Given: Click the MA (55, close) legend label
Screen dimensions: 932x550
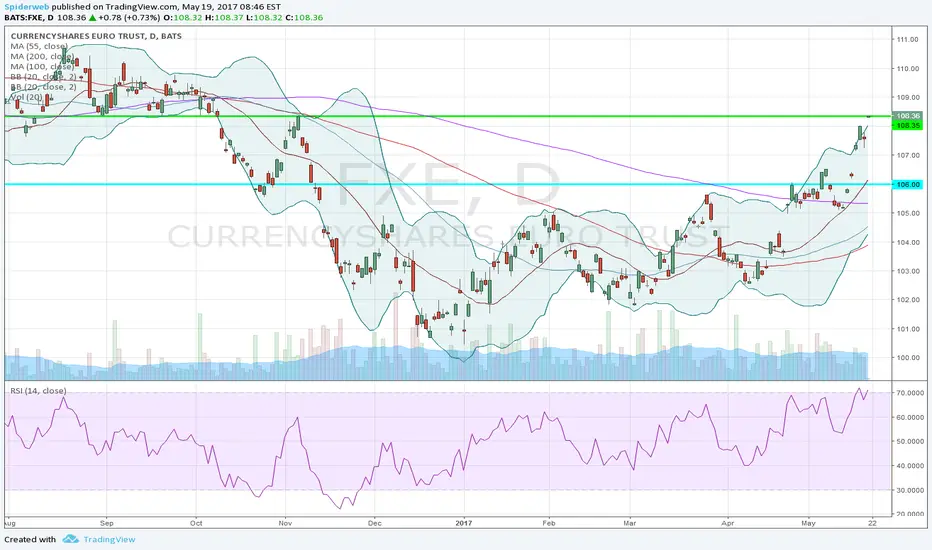Looking at the screenshot, I should pyautogui.click(x=39, y=46).
